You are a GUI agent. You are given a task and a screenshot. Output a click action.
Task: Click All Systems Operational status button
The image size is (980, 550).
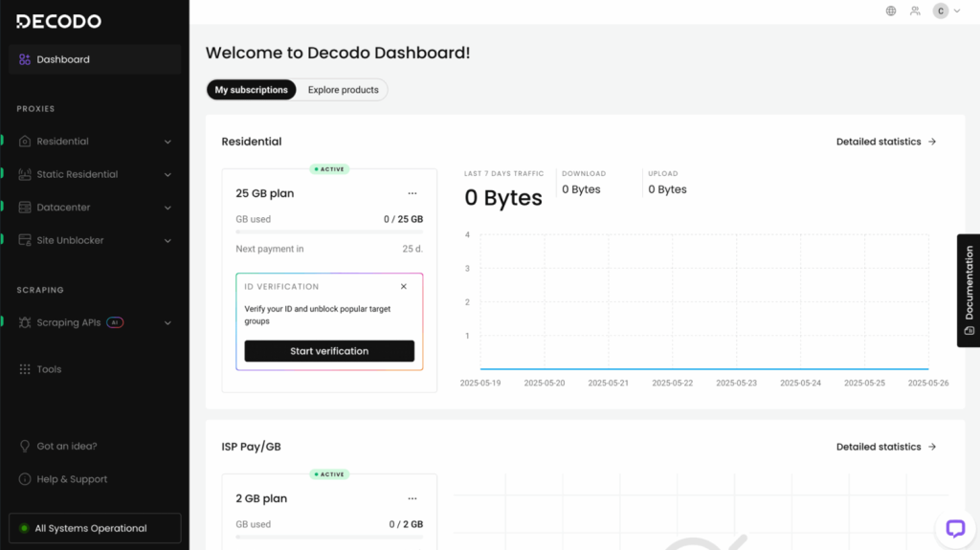pyautogui.click(x=95, y=528)
